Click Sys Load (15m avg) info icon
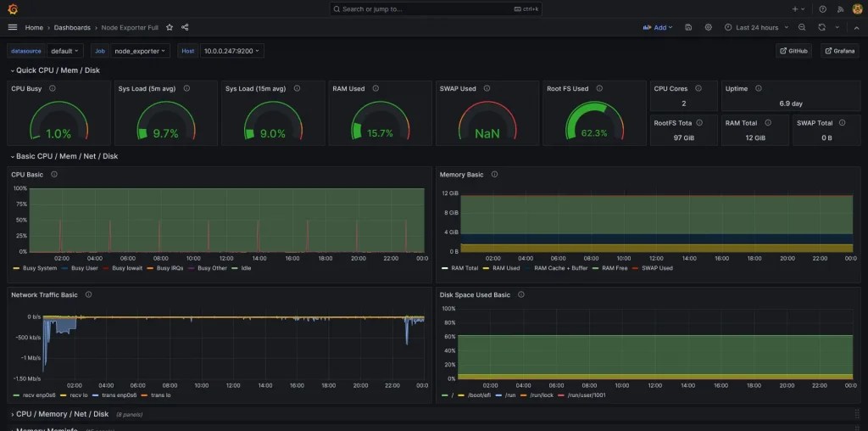The height and width of the screenshot is (431, 868). click(x=297, y=88)
